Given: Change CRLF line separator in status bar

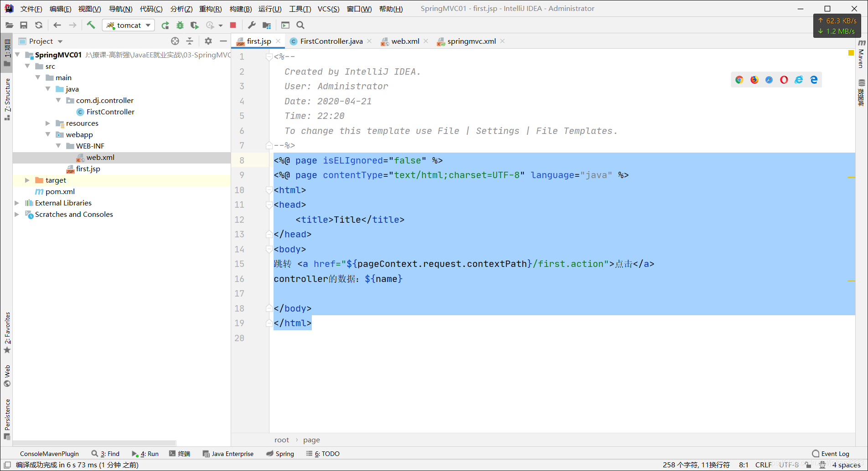Looking at the screenshot, I should 763,465.
